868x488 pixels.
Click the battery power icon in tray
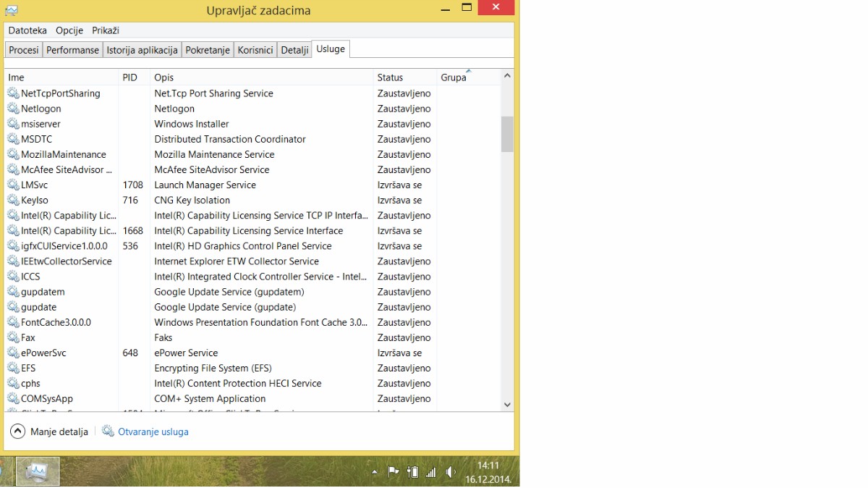(412, 472)
